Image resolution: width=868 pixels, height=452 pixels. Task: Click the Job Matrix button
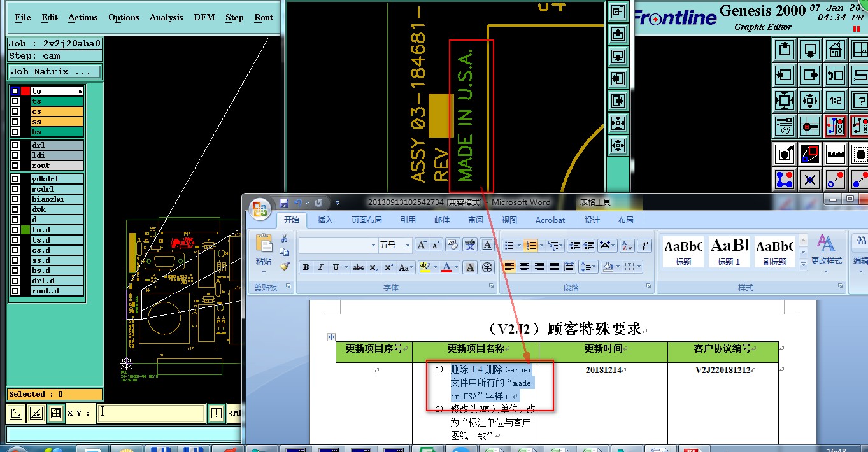[x=54, y=72]
